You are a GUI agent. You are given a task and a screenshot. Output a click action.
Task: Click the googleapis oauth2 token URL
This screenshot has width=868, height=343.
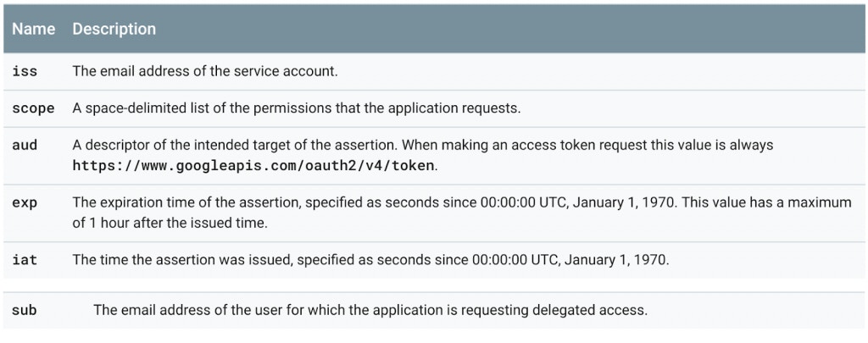point(253,165)
